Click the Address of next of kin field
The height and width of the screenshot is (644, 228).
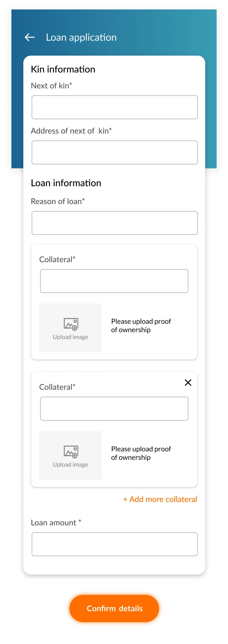pyautogui.click(x=115, y=152)
